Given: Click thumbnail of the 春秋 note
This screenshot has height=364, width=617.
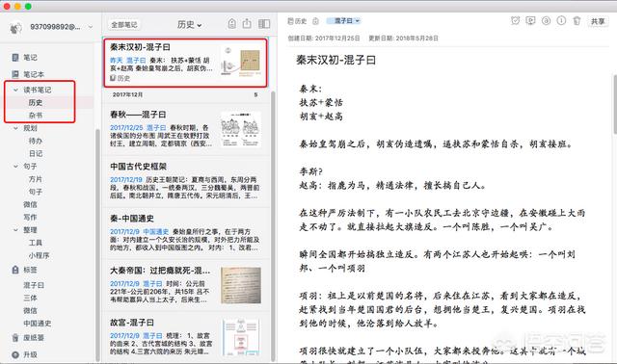Looking at the screenshot, I should (241, 129).
